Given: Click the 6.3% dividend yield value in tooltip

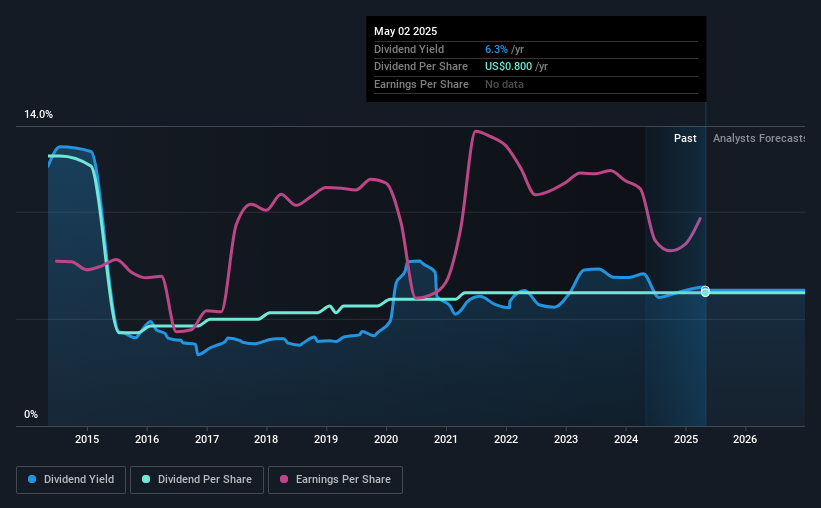Looking at the screenshot, I should click(x=496, y=49).
